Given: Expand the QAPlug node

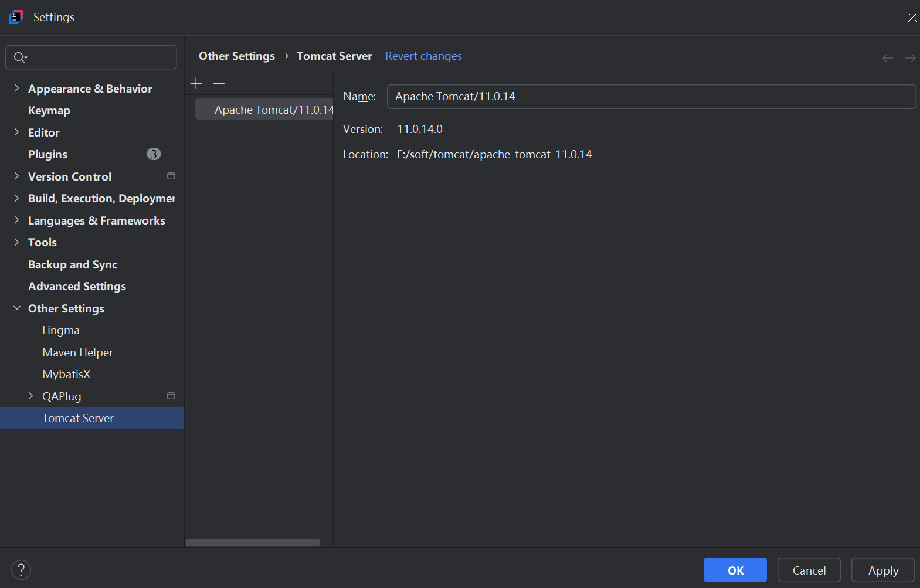Looking at the screenshot, I should pyautogui.click(x=30, y=396).
